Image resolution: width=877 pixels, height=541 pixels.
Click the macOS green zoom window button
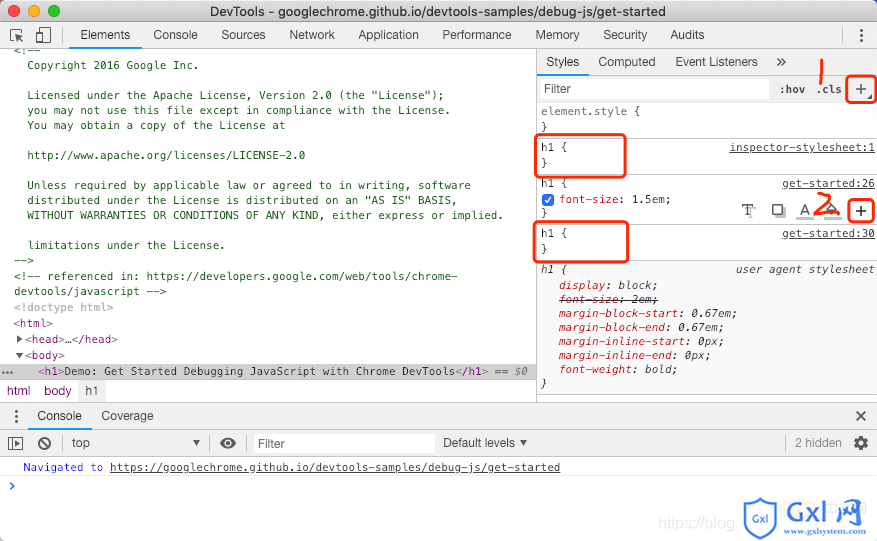click(x=54, y=11)
